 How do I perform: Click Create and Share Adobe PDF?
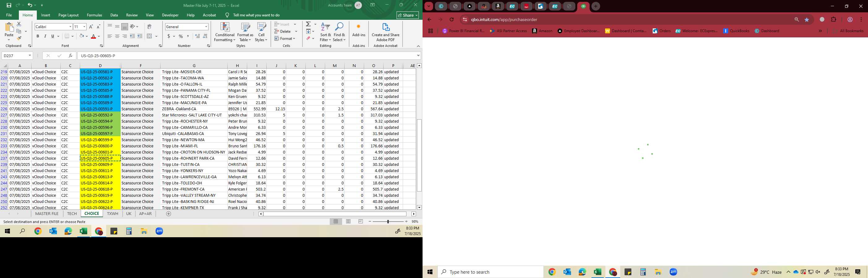(x=385, y=32)
